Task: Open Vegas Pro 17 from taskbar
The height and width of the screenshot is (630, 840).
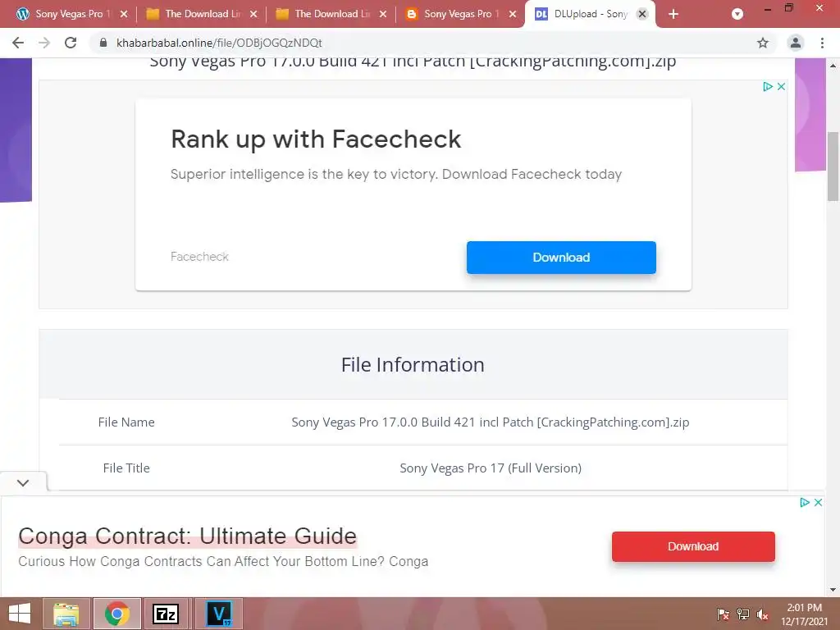Action: (x=219, y=614)
